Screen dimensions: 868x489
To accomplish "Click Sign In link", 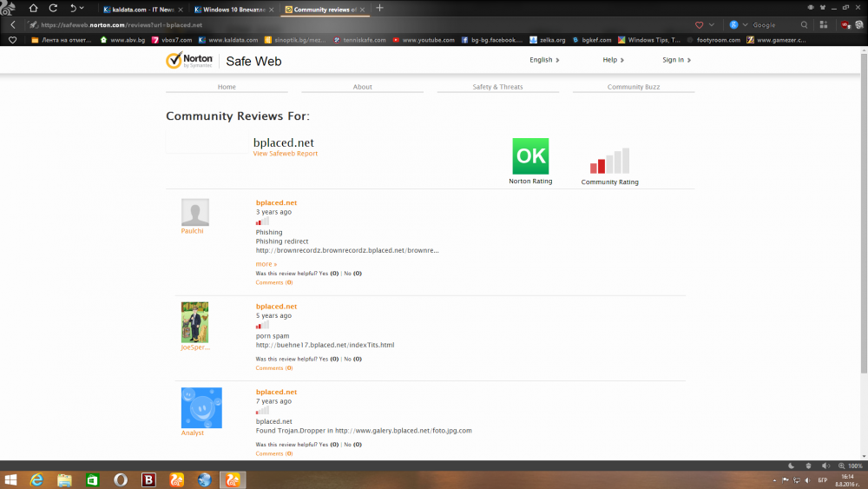I will 676,60.
